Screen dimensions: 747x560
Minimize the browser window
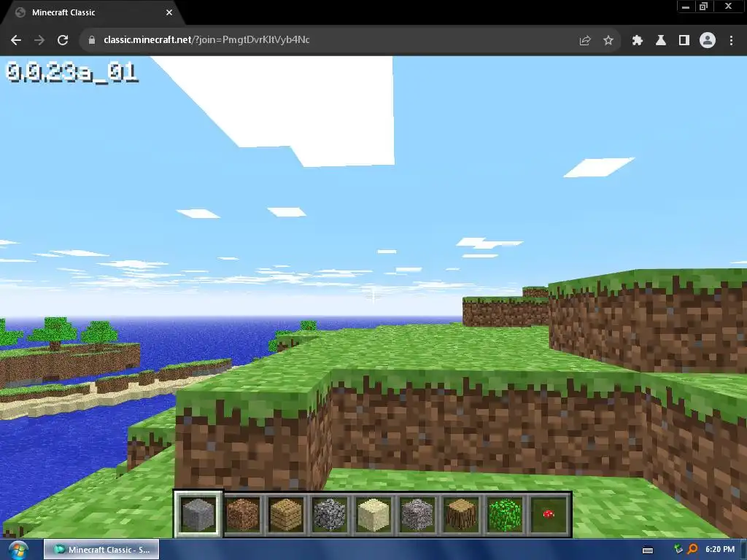coord(686,7)
